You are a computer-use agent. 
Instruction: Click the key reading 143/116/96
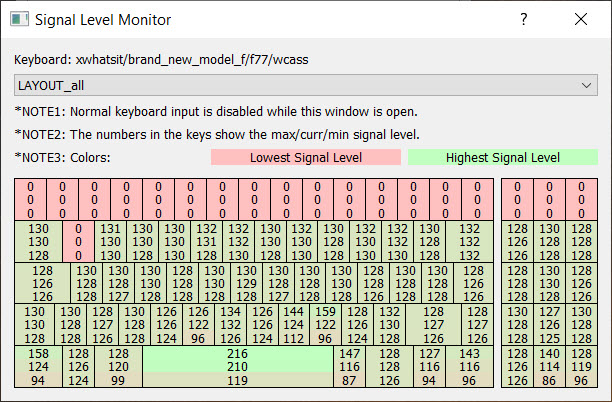(470, 367)
